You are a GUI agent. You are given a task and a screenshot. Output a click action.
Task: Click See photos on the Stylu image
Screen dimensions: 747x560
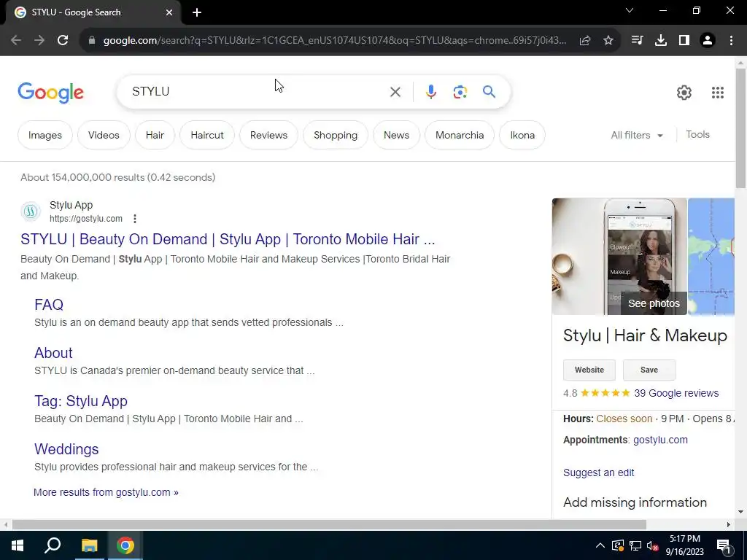654,304
